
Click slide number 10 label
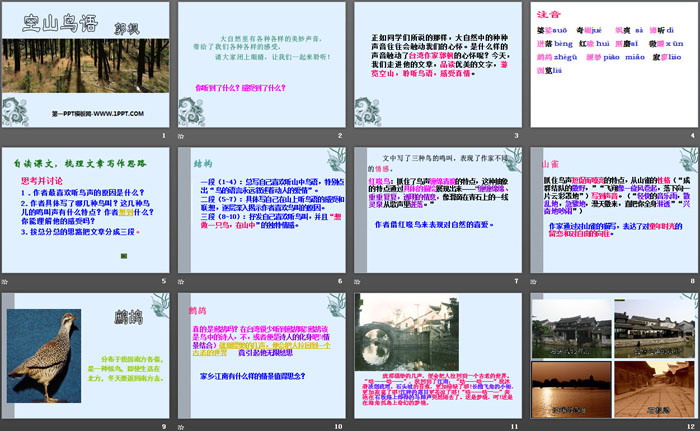click(338, 427)
